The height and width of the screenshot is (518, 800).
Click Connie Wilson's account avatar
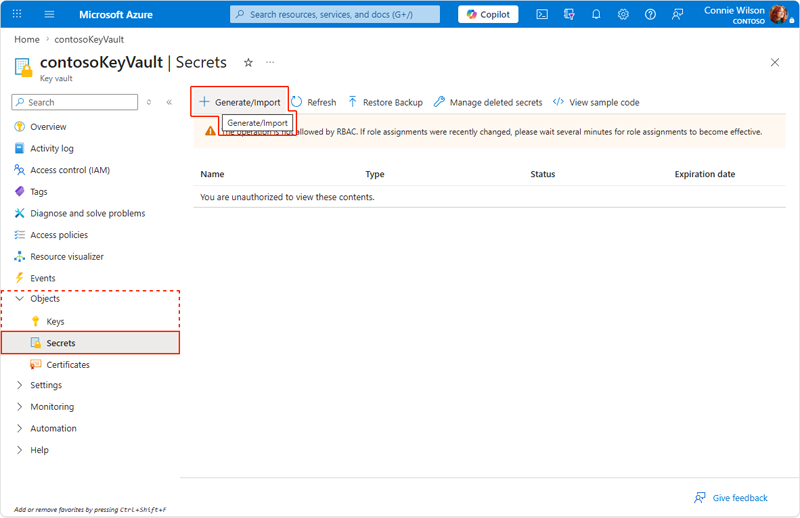779,14
